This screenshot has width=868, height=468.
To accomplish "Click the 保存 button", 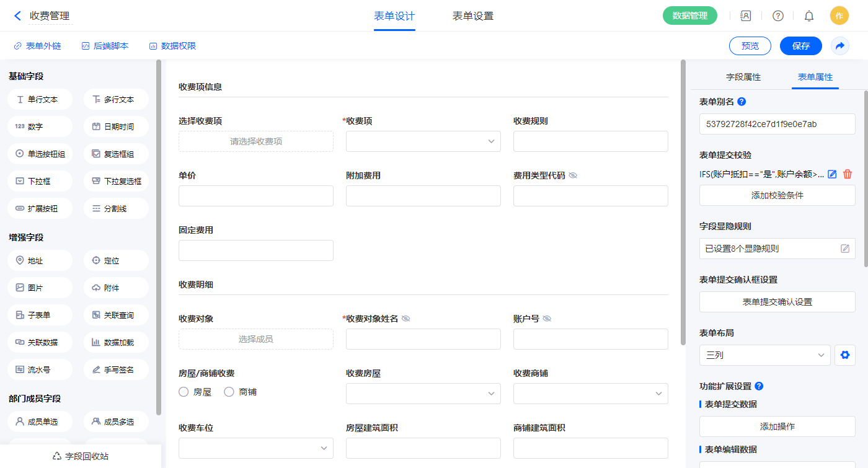I will coord(800,46).
